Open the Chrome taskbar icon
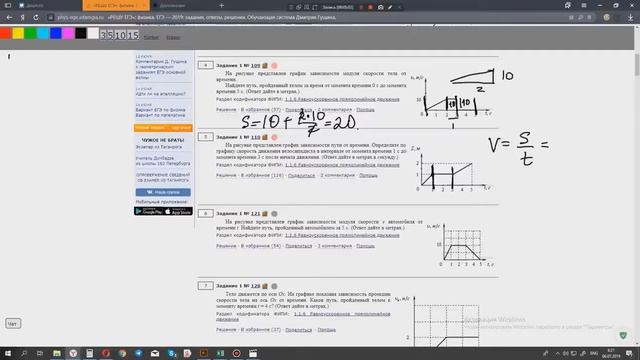 [122, 353]
